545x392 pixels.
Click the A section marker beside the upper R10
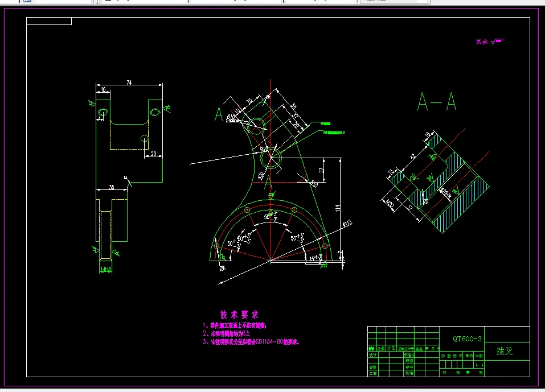[x=219, y=114]
